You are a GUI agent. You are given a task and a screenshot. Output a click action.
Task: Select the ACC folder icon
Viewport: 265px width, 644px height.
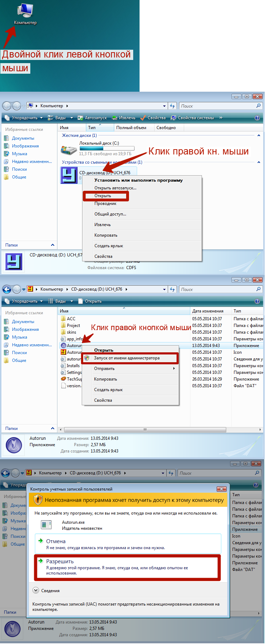63,319
